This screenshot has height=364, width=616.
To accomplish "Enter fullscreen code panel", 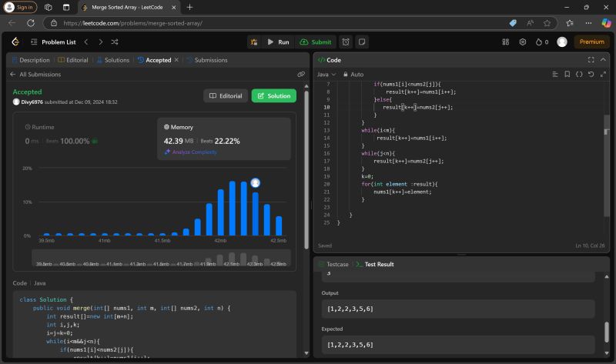I will [x=591, y=60].
